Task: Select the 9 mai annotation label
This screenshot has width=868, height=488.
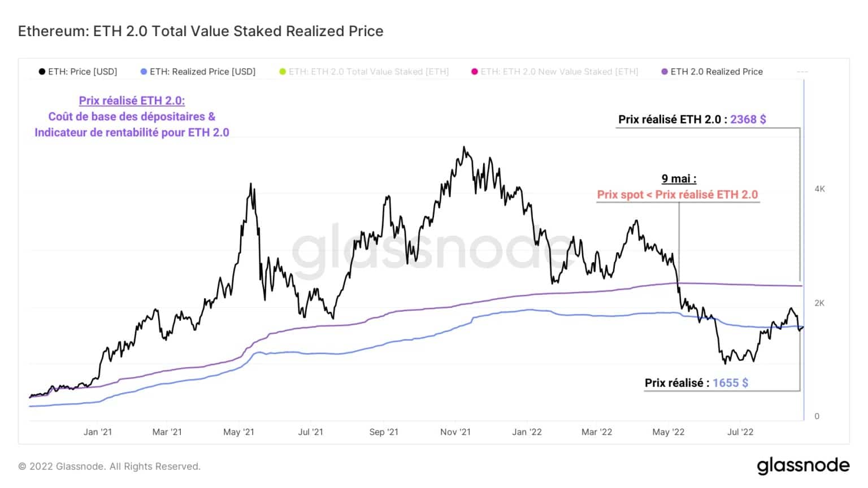Action: click(x=679, y=178)
